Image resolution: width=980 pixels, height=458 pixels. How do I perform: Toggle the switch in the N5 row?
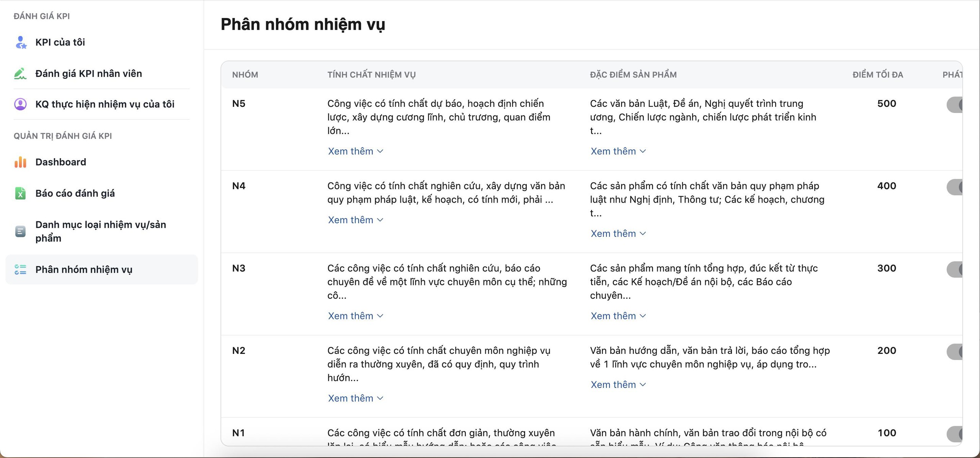coord(954,105)
